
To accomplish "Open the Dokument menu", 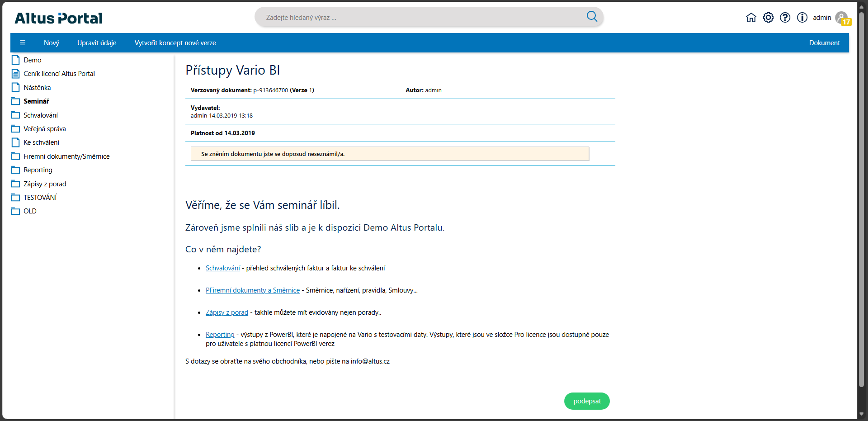I will 825,43.
